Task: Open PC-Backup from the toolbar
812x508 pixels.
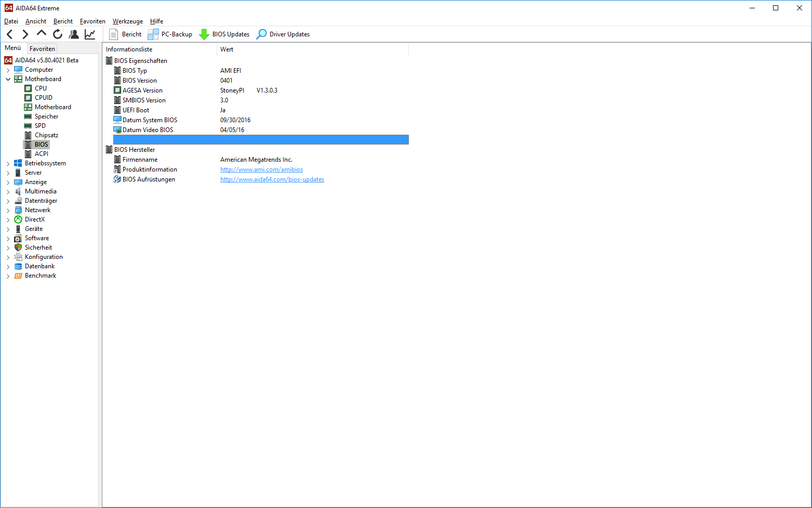Action: [x=170, y=34]
